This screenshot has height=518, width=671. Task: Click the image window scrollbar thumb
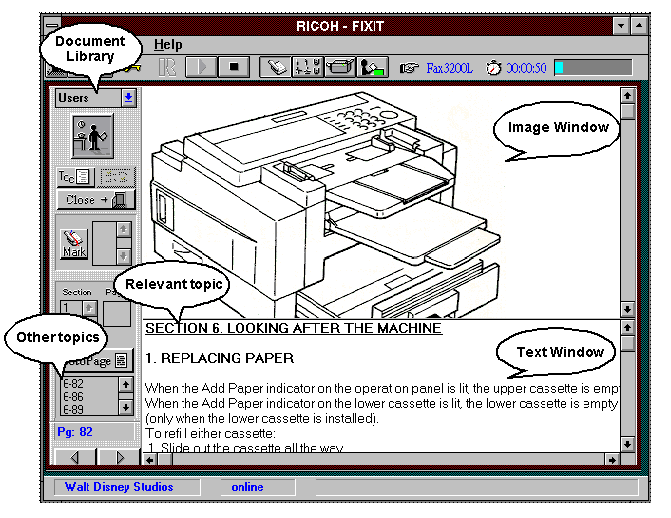point(627,111)
